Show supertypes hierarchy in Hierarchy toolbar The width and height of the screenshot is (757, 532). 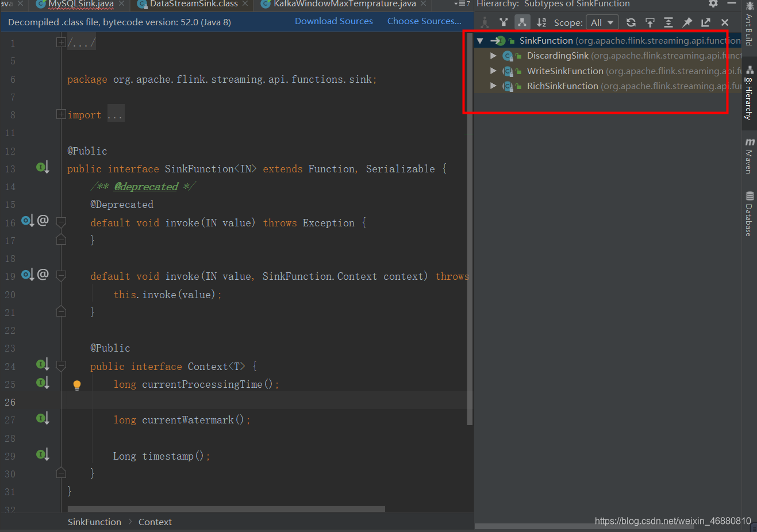[504, 22]
